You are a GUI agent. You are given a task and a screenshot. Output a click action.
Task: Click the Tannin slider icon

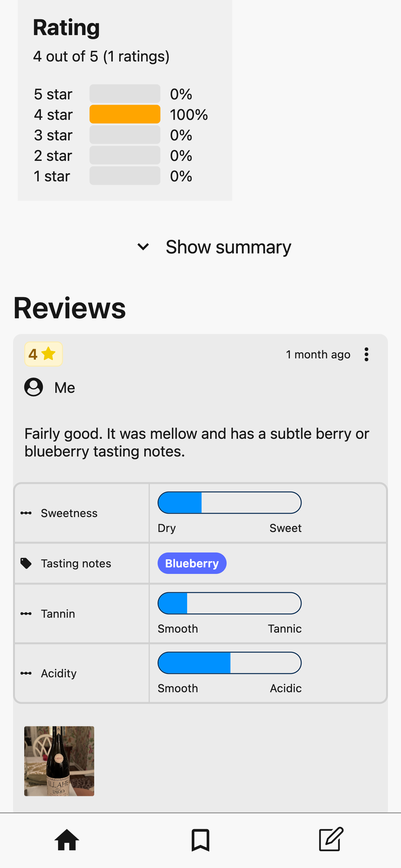pyautogui.click(x=26, y=613)
